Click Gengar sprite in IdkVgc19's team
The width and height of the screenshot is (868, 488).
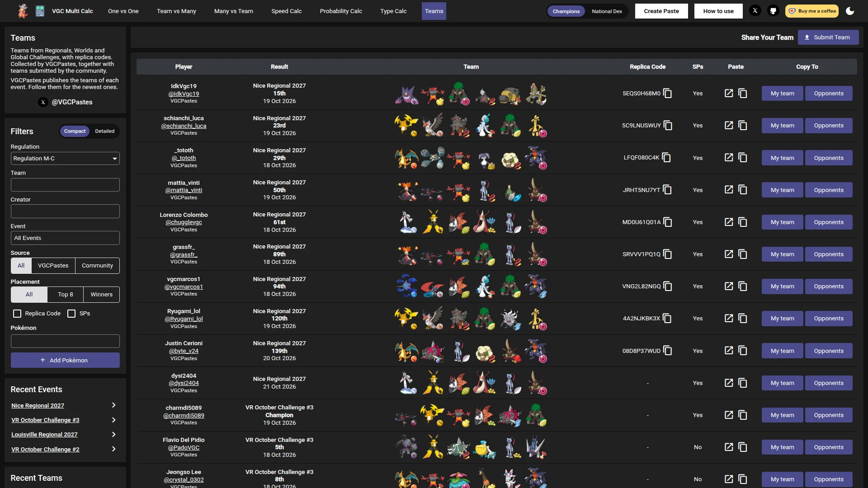click(x=406, y=94)
